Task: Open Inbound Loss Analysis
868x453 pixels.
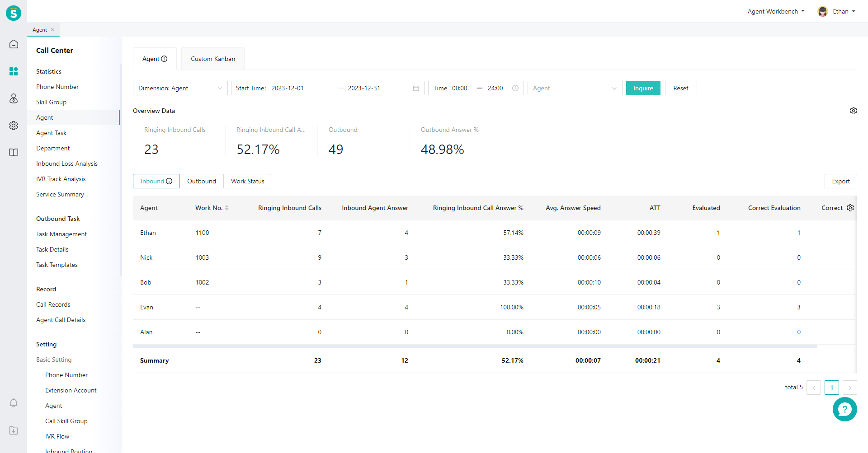Action: [x=67, y=163]
